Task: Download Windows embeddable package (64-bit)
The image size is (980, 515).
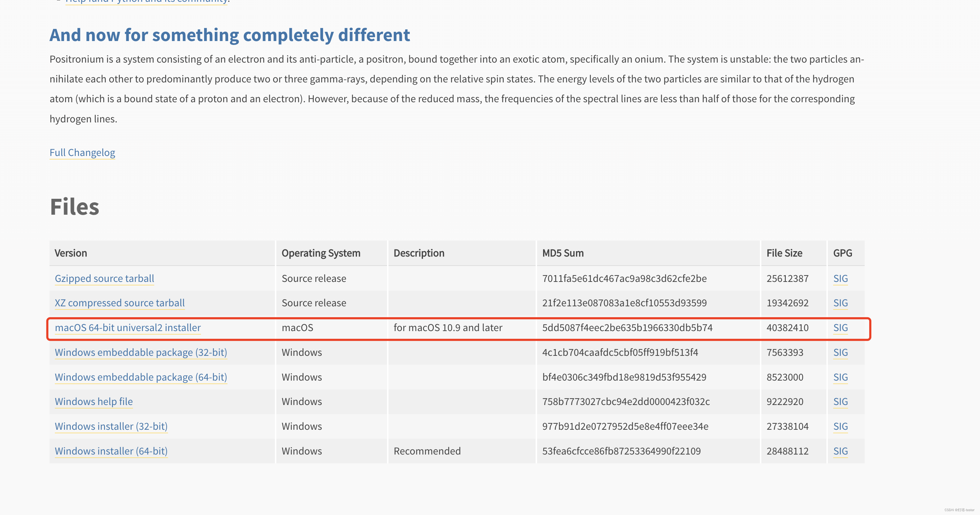Action: [x=141, y=377]
